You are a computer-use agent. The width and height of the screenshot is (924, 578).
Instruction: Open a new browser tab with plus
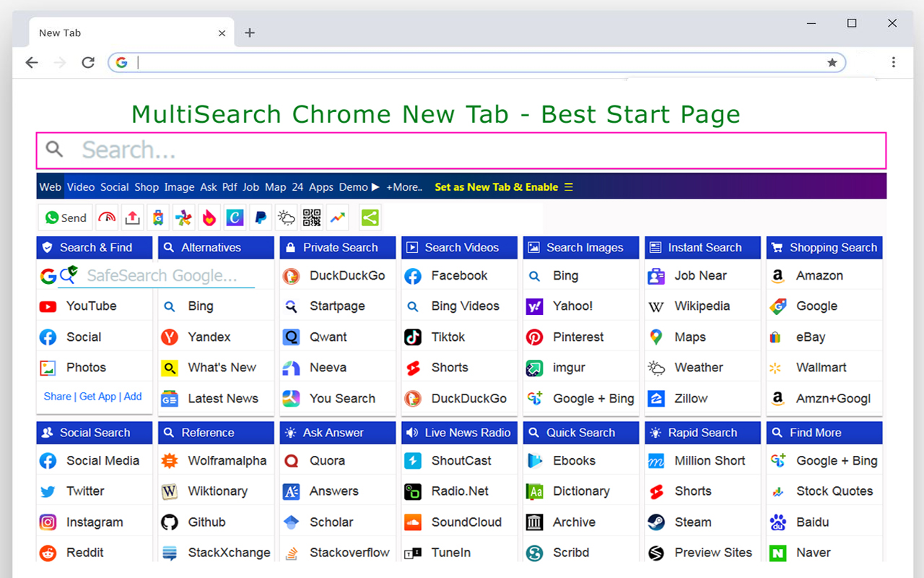tap(250, 33)
